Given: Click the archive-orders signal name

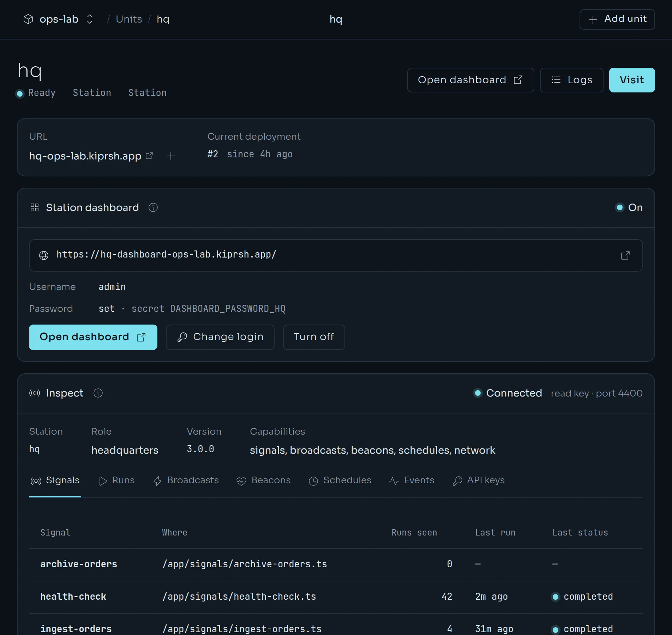Looking at the screenshot, I should [79, 564].
